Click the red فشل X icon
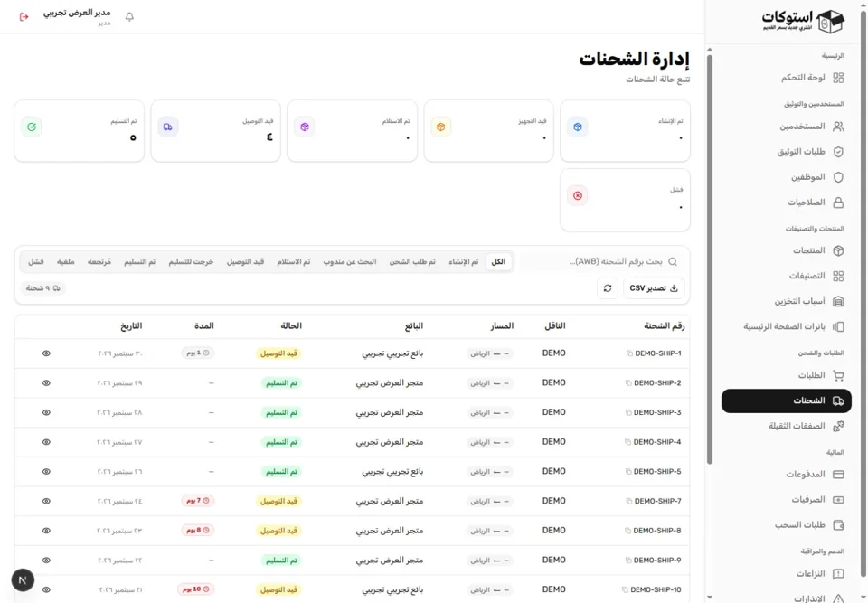 click(578, 195)
